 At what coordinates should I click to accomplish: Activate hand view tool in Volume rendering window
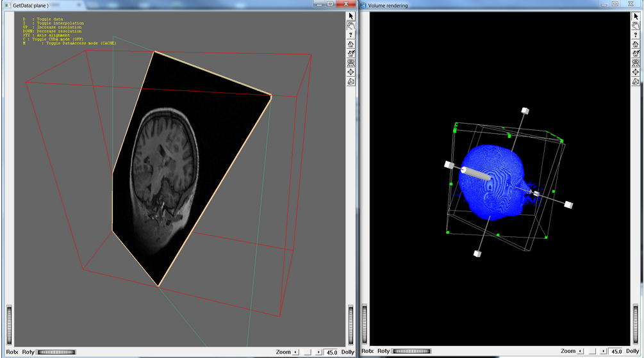coord(636,26)
